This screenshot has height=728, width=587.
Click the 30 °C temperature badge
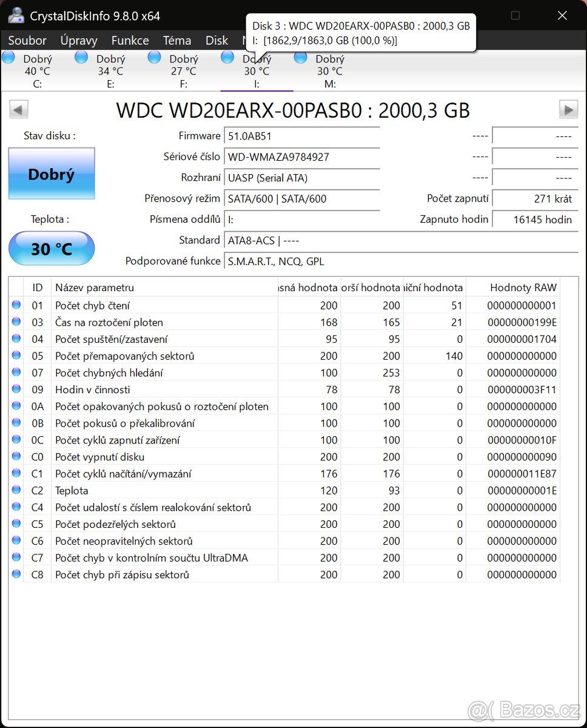coord(51,248)
